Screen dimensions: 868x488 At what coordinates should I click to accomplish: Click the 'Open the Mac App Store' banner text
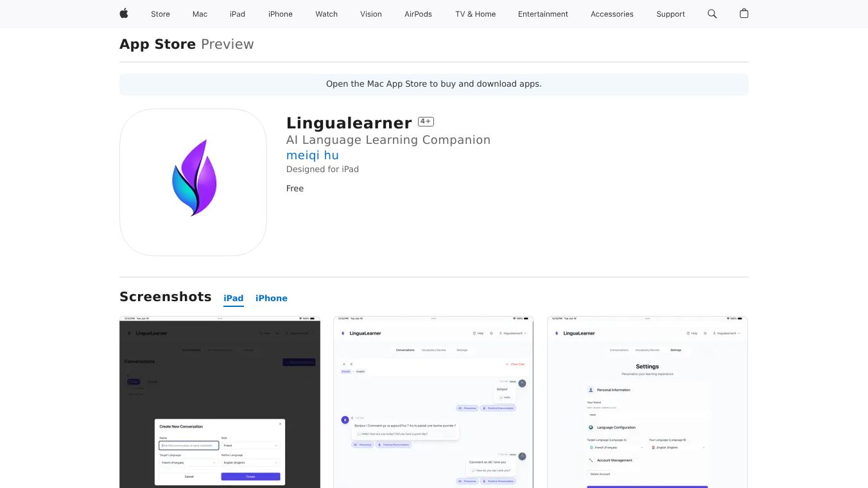click(x=434, y=84)
